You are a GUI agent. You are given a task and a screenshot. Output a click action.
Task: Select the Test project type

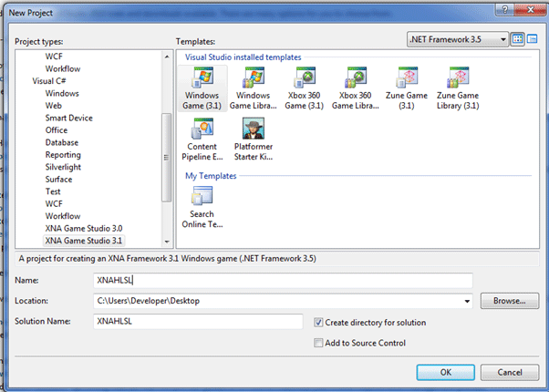click(53, 191)
